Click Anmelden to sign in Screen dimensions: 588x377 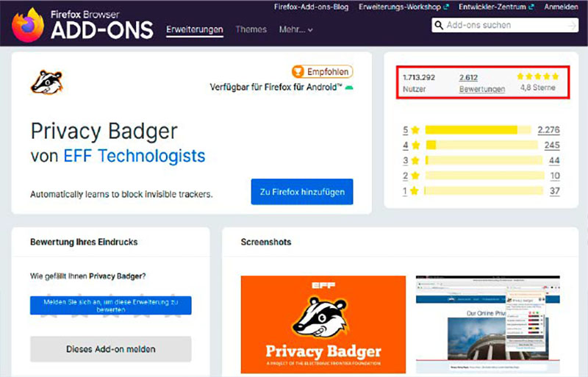point(561,7)
